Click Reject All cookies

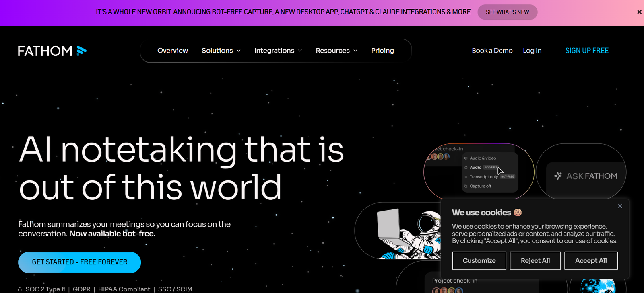click(535, 260)
